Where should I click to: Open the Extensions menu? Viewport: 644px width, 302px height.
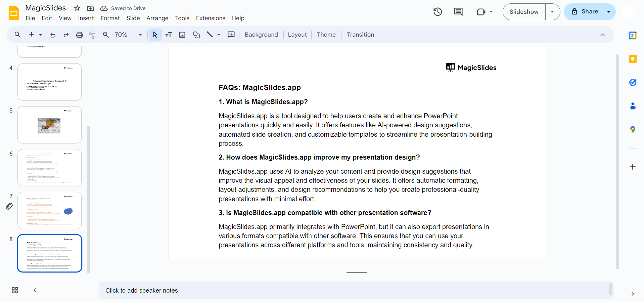[211, 18]
